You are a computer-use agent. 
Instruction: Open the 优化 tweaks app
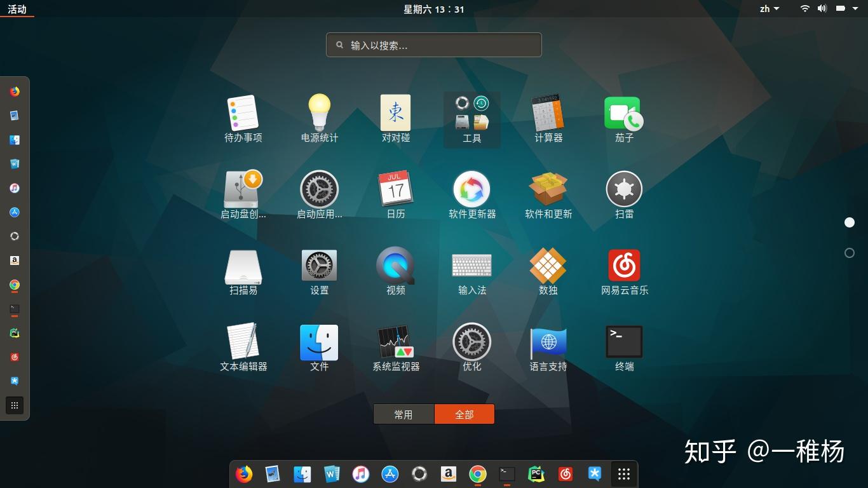[472, 348]
